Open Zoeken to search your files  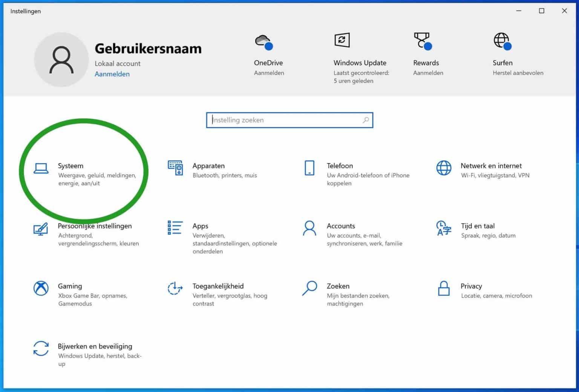tap(338, 286)
